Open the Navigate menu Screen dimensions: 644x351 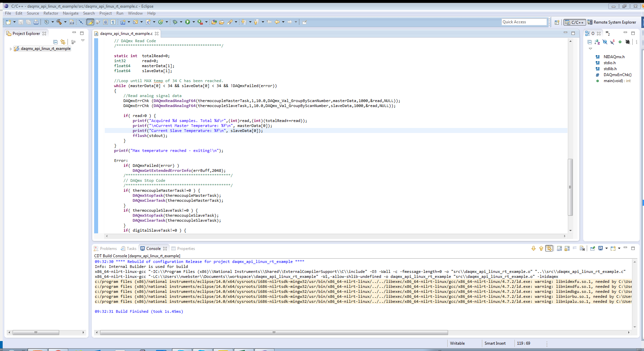(71, 13)
